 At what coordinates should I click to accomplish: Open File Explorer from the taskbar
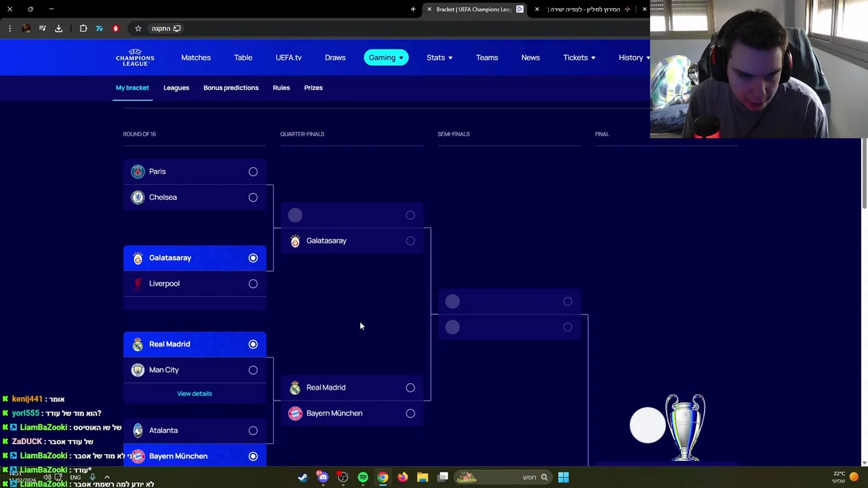pyautogui.click(x=422, y=477)
